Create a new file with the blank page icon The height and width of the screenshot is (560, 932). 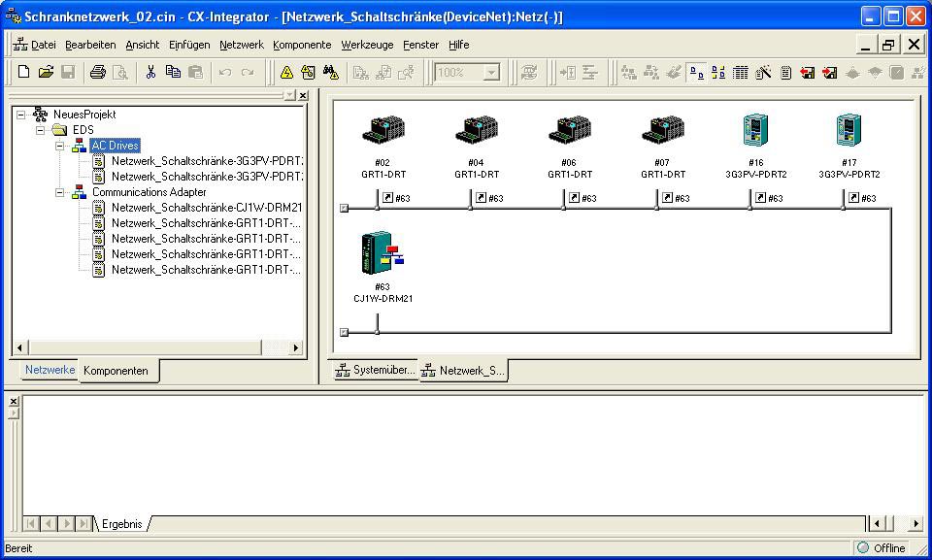23,73
